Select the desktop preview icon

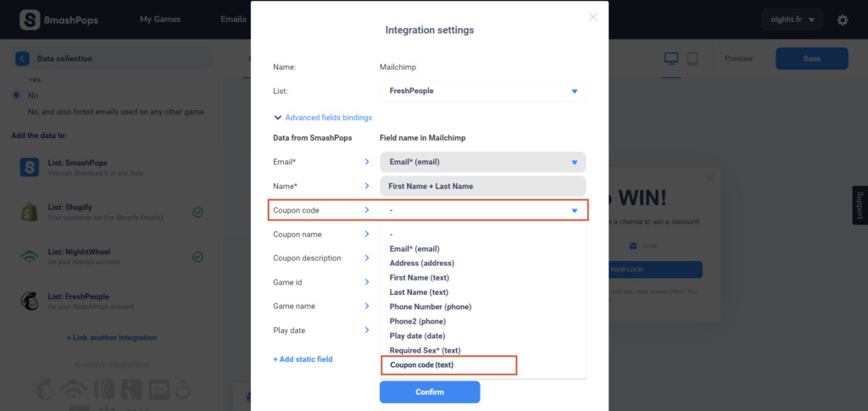pyautogui.click(x=671, y=58)
